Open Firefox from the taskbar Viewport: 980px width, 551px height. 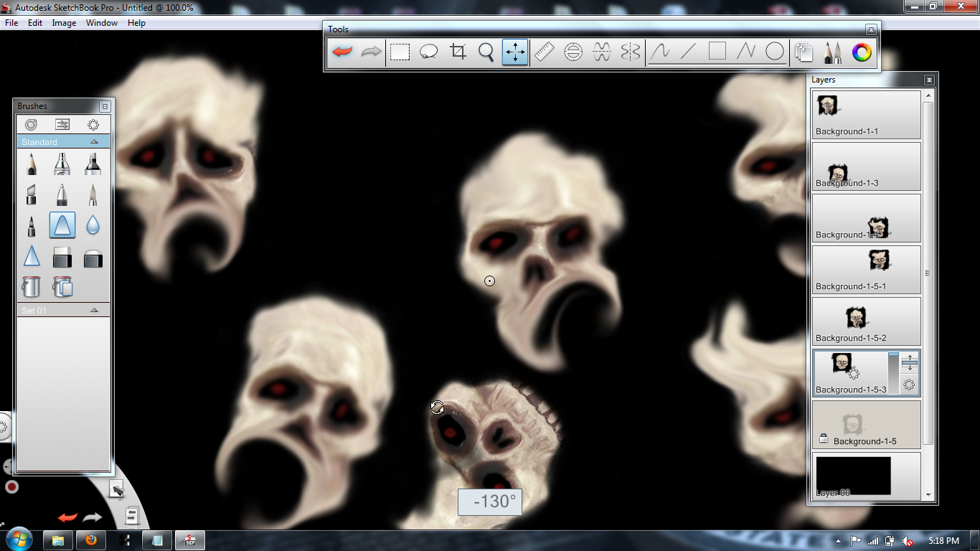[91, 540]
